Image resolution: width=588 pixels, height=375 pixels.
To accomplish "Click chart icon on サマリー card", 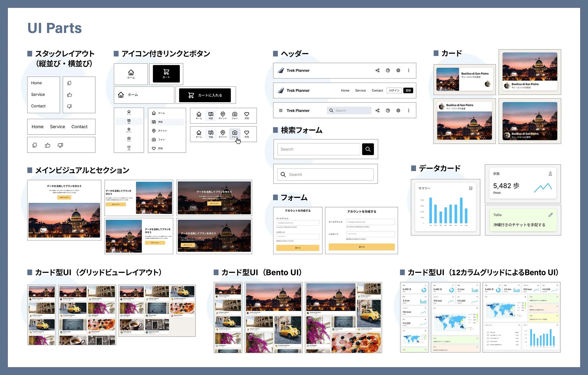I will tap(470, 188).
